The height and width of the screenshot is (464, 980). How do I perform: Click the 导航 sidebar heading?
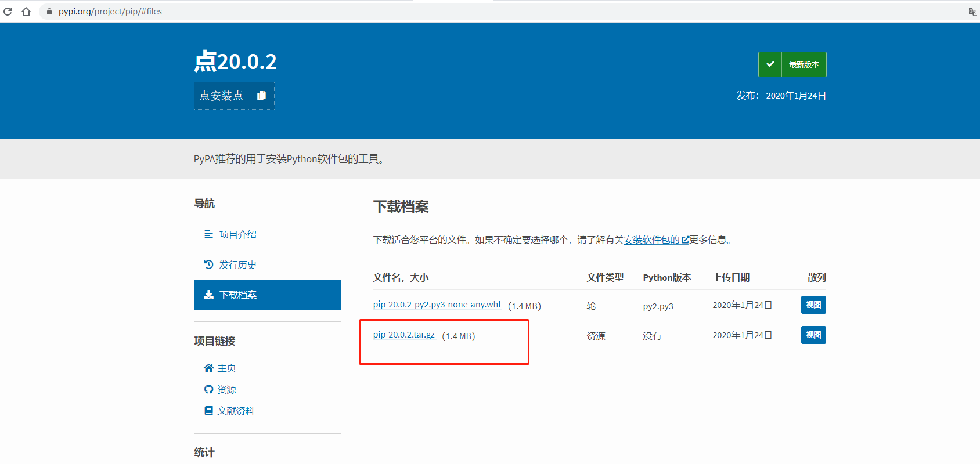204,203
